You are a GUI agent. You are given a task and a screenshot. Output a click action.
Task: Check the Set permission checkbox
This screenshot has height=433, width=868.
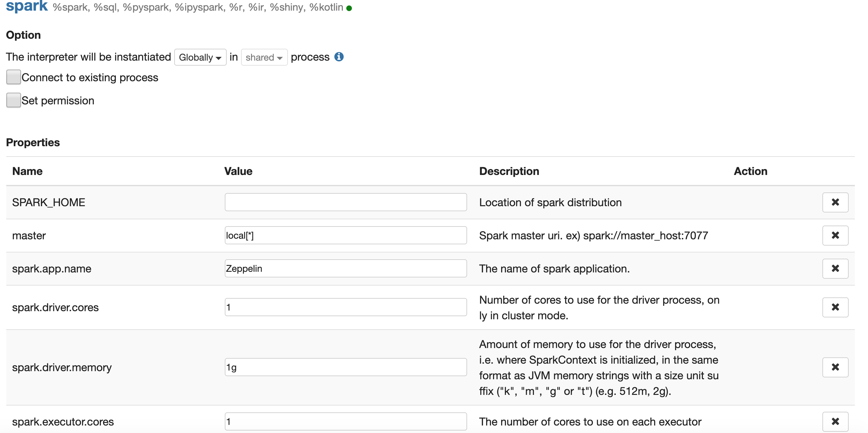coord(13,100)
